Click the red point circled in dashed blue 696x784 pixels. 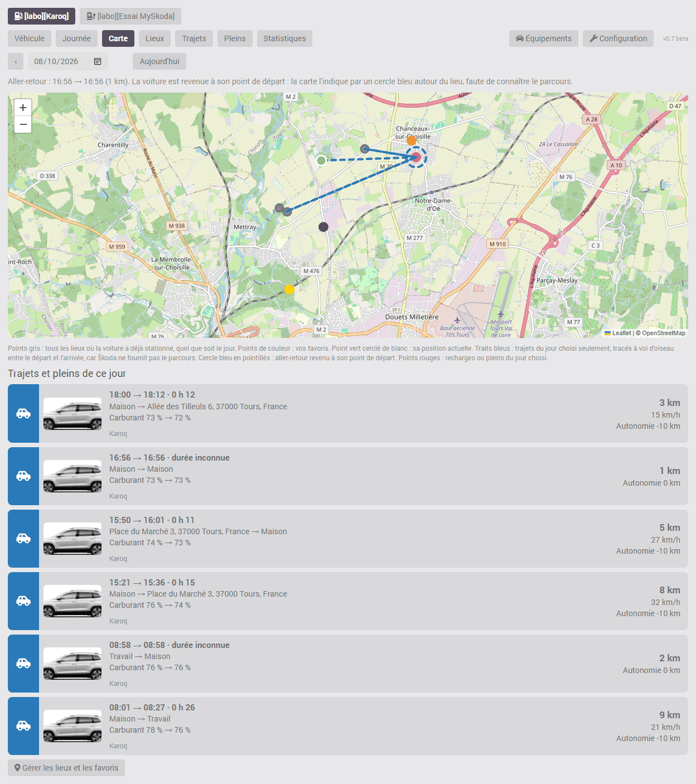point(416,157)
